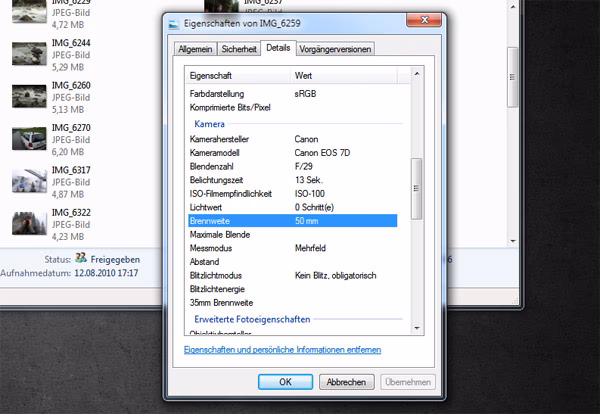
Task: Select IMG_6260 thumbnail in Explorer window
Action: [29, 96]
